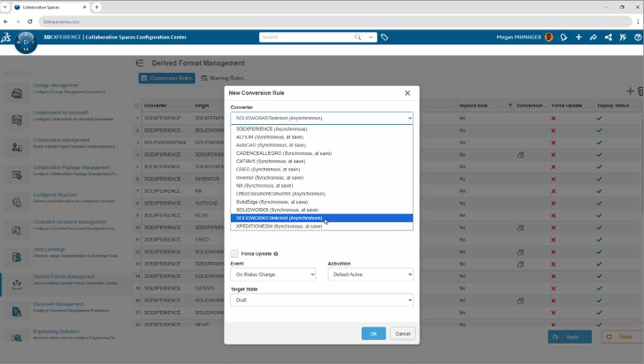The width and height of the screenshot is (644, 364).
Task: Open the help question mark icon
Action: [x=638, y=37]
